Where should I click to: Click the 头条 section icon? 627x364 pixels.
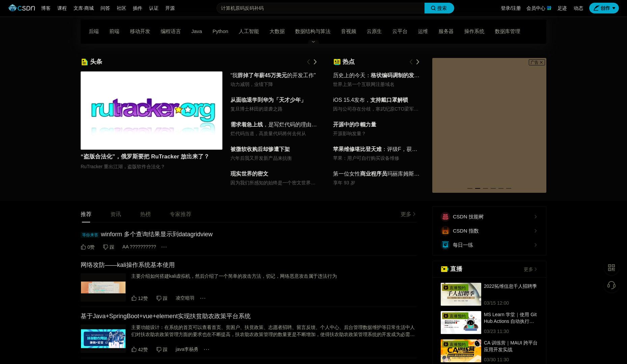pos(85,62)
